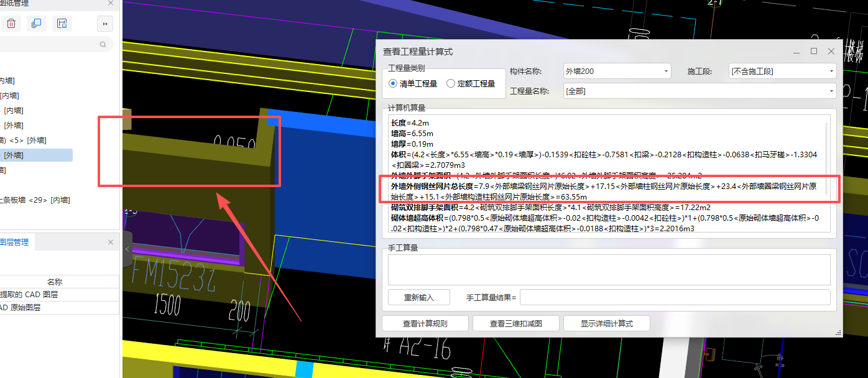
Task: Select the 清单工程量 radio button
Action: tap(392, 85)
